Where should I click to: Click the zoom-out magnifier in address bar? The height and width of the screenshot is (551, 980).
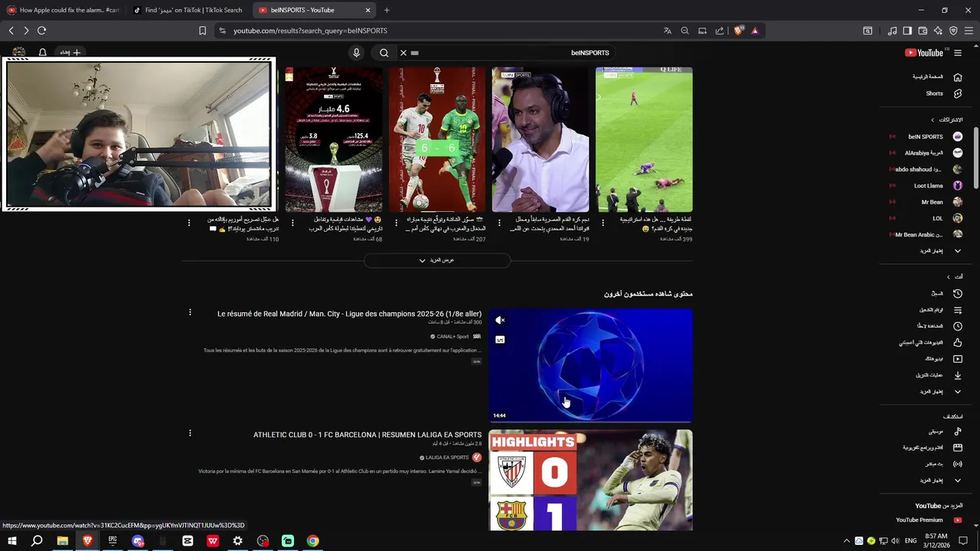[x=684, y=31]
